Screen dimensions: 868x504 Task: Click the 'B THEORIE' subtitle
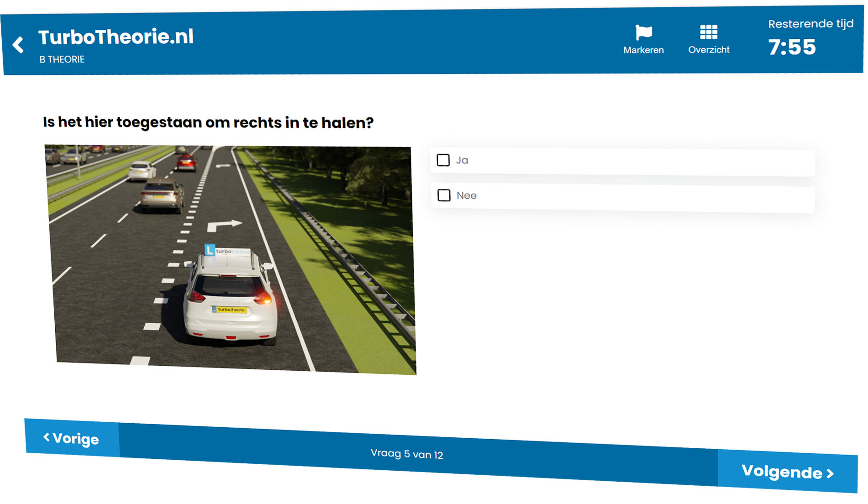[62, 59]
